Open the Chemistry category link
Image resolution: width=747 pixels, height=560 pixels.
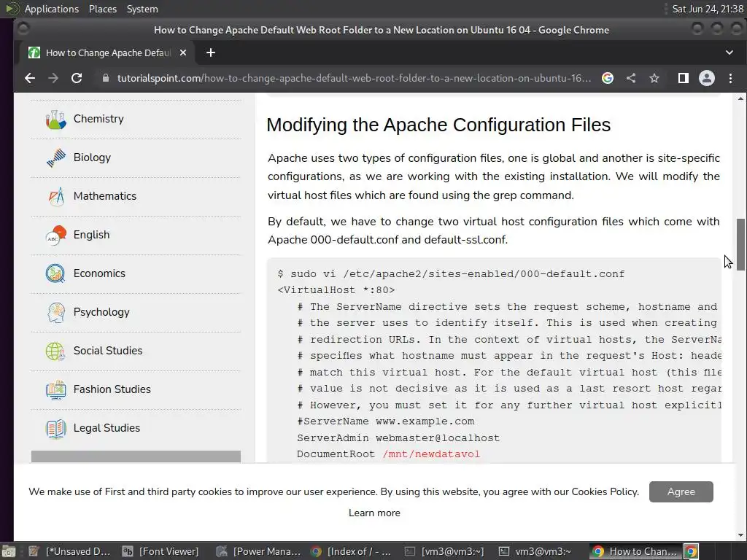click(x=98, y=119)
